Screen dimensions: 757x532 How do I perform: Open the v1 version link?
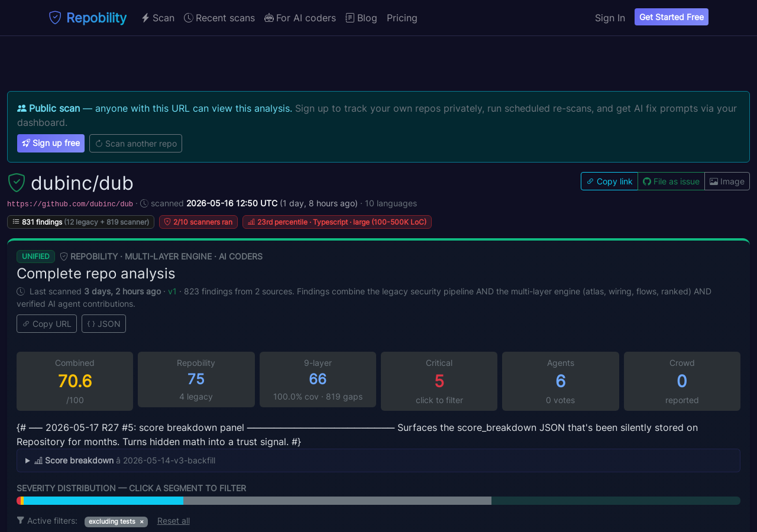[173, 291]
